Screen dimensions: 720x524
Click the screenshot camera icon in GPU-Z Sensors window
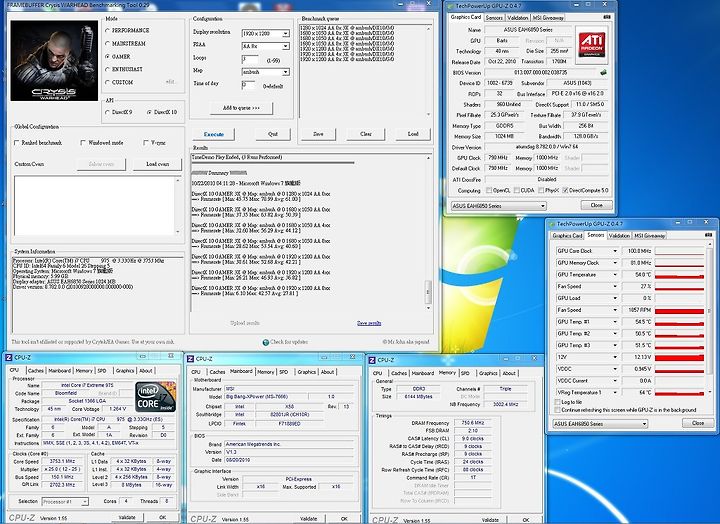[x=708, y=235]
